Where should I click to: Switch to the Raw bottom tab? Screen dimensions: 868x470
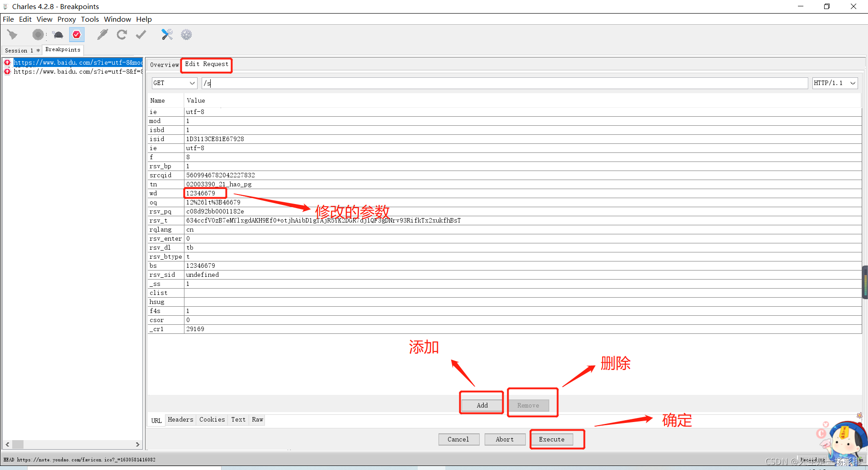(x=257, y=420)
